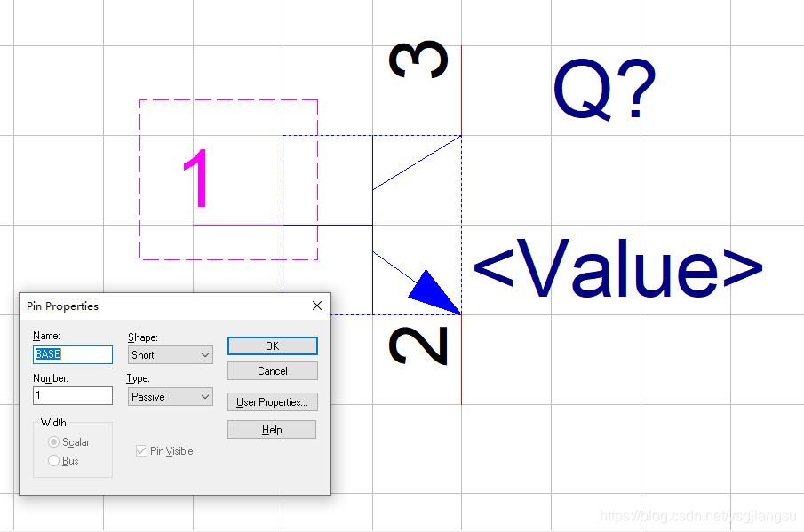Image resolution: width=804 pixels, height=532 pixels.
Task: Select the magenta pin 1 on canvas
Action: 197,179
